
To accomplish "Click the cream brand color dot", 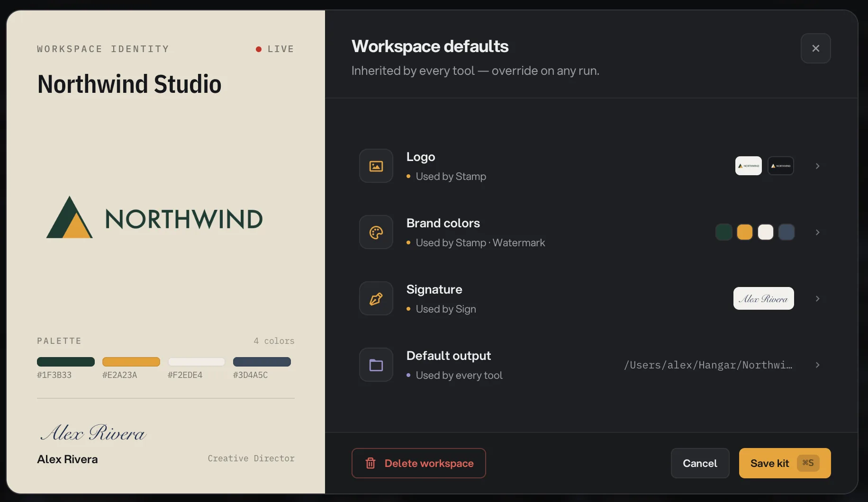I will [x=766, y=232].
